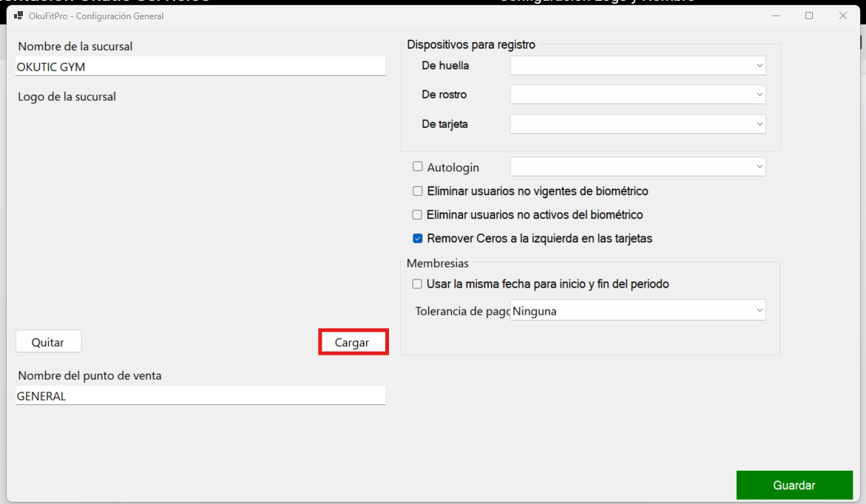Close the Configuración General window
This screenshot has height=504, width=866.
coord(842,16)
